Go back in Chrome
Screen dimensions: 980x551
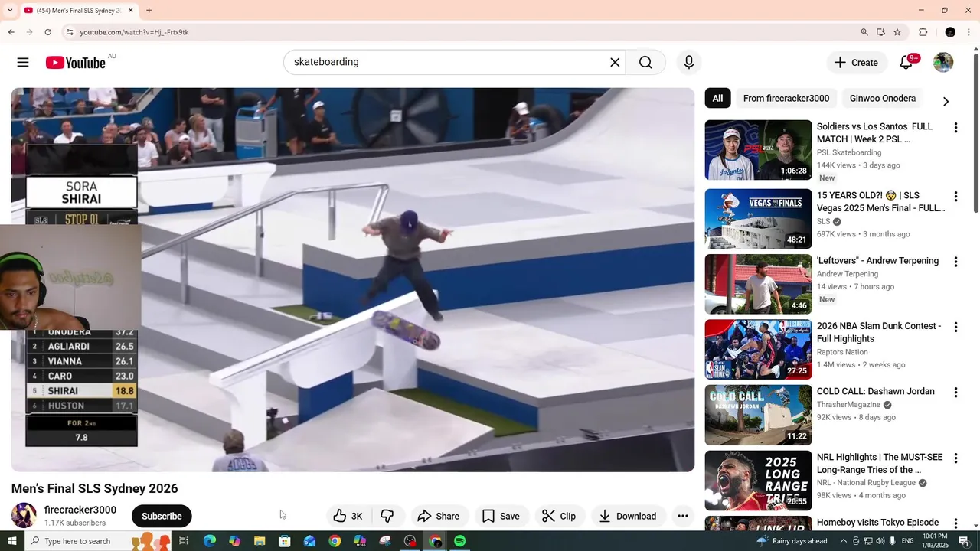(11, 32)
